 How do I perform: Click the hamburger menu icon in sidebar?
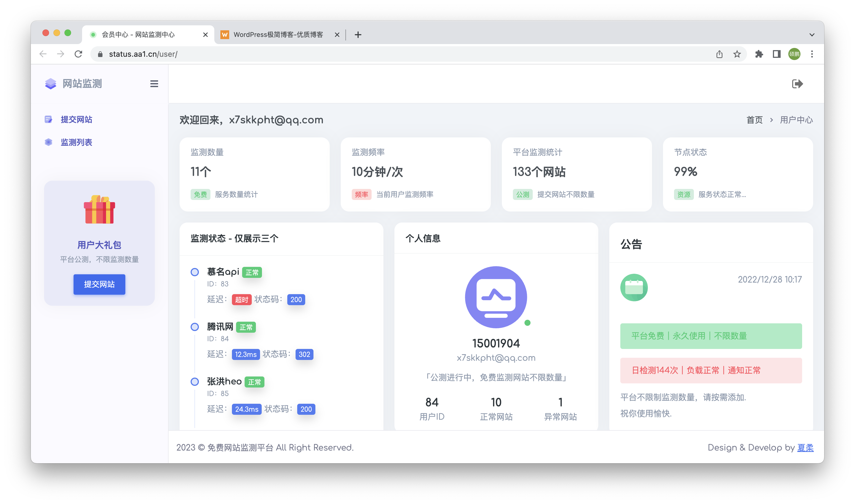pos(154,83)
